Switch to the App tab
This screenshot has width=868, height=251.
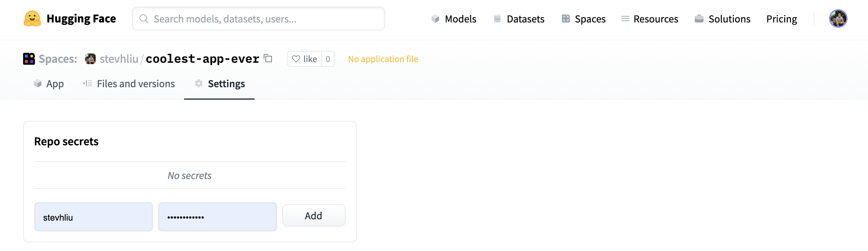click(49, 84)
